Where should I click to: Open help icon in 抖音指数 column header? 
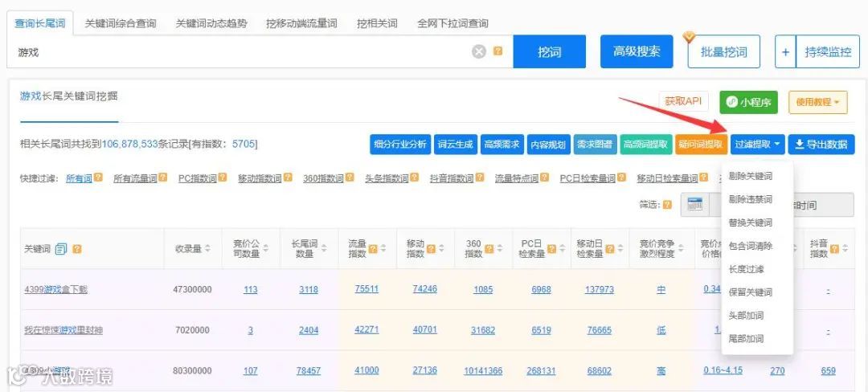834,248
